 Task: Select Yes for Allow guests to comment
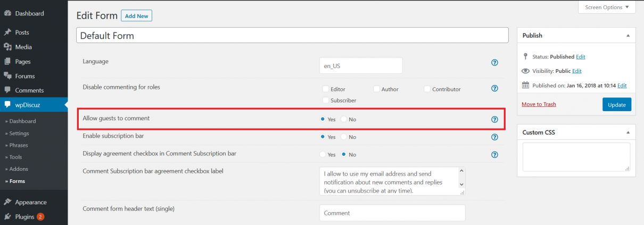tap(323, 119)
